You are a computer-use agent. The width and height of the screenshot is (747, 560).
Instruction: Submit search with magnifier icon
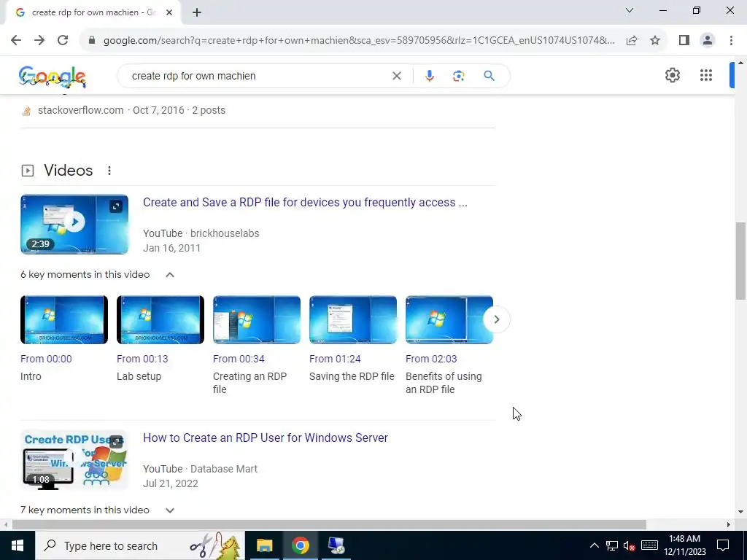[x=489, y=76]
